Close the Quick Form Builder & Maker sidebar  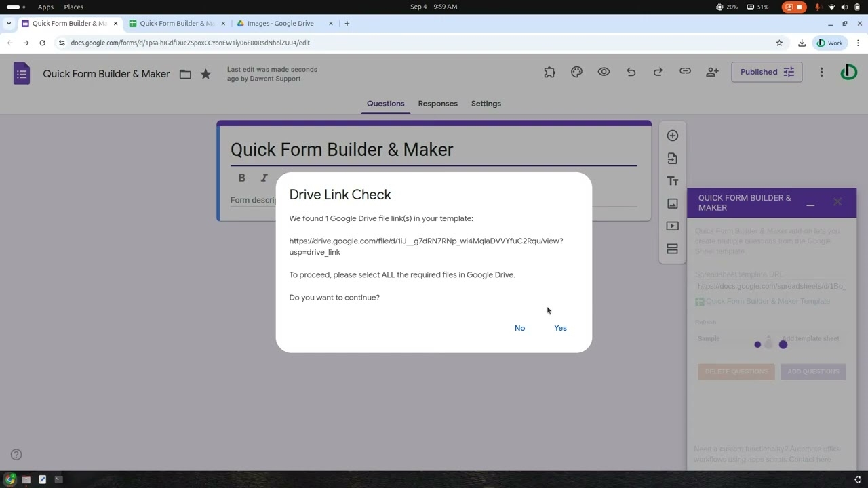pyautogui.click(x=837, y=202)
